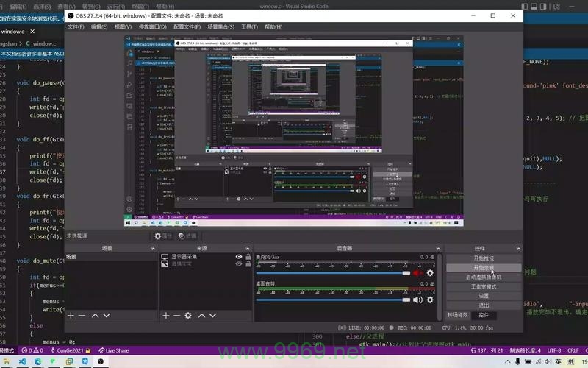Open the 工具(T) menu in OBS
Screen dimensions: 588x368
pos(249,26)
